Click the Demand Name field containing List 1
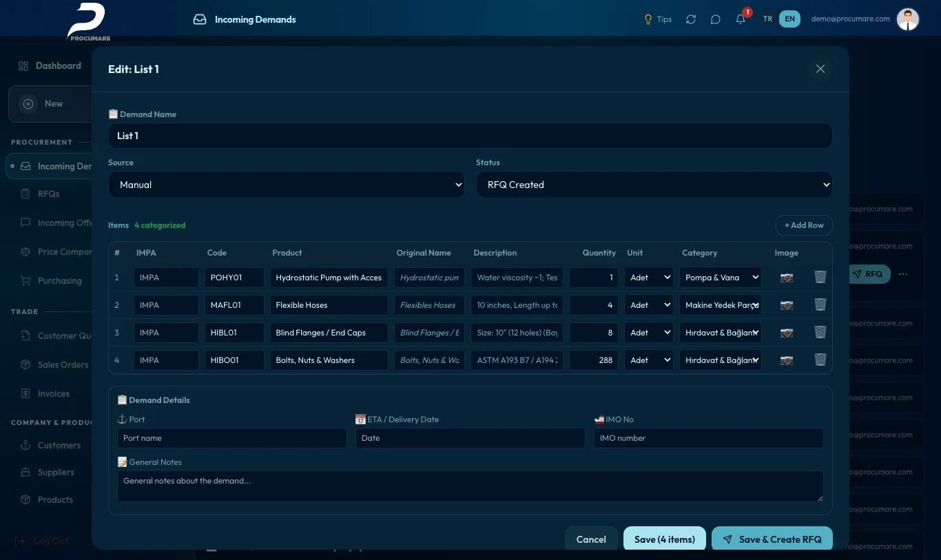 coord(470,136)
